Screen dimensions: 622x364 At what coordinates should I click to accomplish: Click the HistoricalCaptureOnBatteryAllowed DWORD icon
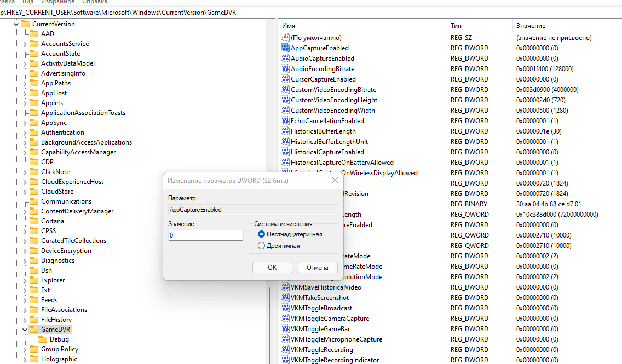285,162
